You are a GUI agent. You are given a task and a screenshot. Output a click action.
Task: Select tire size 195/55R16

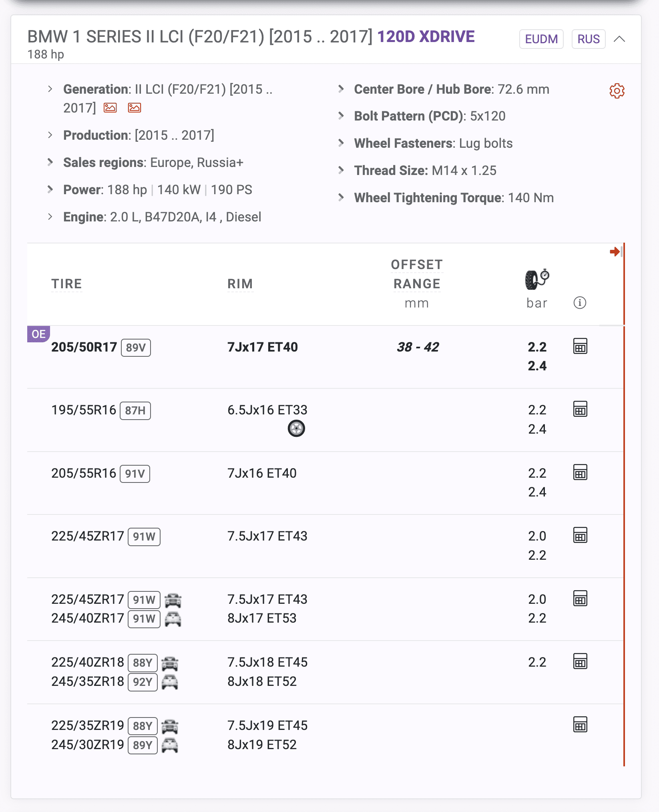(84, 410)
